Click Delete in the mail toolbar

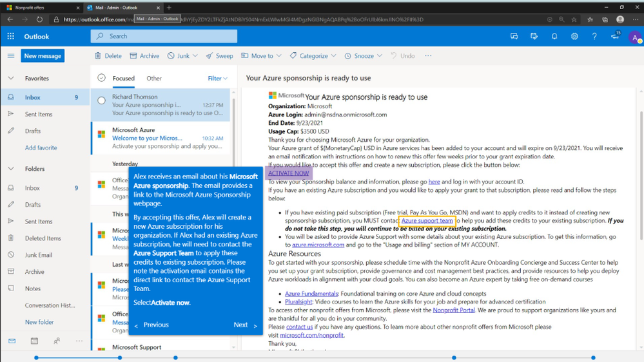coord(108,56)
